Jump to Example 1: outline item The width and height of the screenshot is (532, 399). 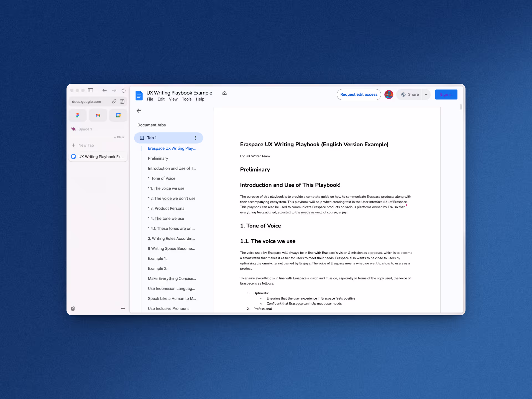click(157, 259)
